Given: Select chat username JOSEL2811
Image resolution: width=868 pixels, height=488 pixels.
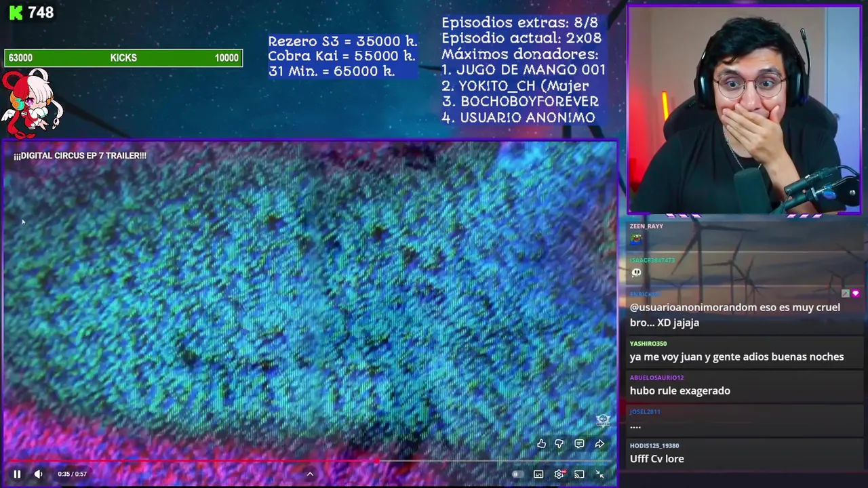Looking at the screenshot, I should pos(645,411).
